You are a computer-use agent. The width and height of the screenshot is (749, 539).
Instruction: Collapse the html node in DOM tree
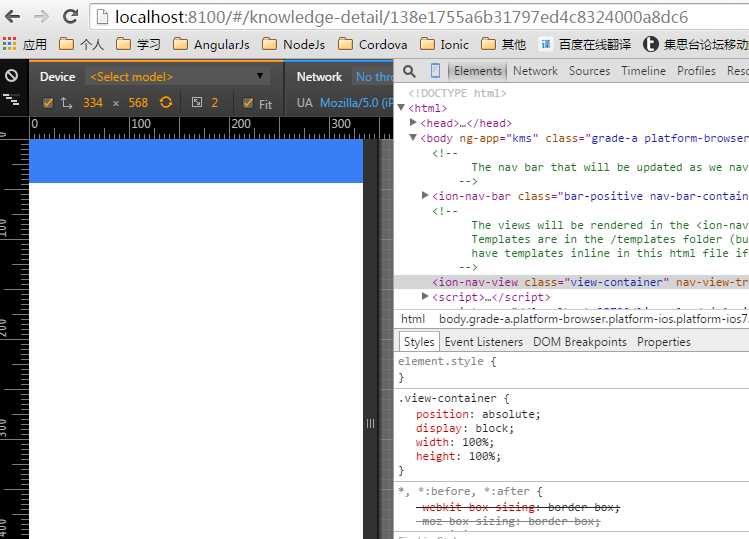[x=402, y=108]
